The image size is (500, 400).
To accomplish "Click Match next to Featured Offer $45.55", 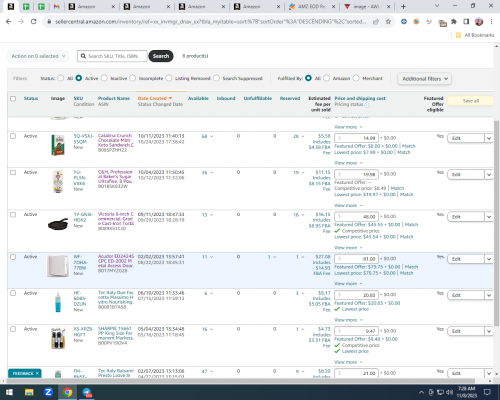I will click(x=411, y=225).
